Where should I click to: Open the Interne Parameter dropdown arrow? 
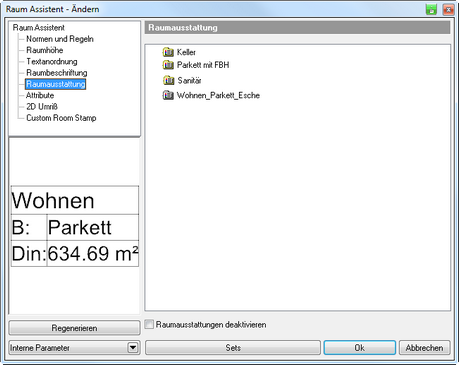(133, 348)
